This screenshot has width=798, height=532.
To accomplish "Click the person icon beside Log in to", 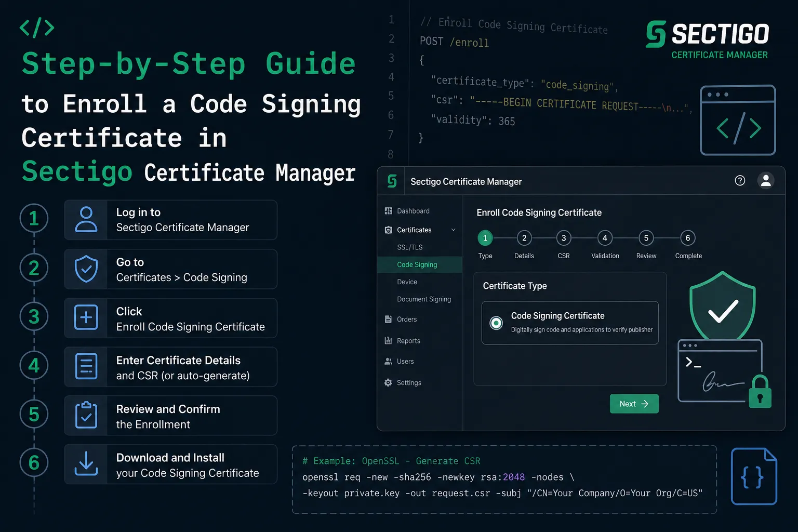I will pyautogui.click(x=86, y=219).
